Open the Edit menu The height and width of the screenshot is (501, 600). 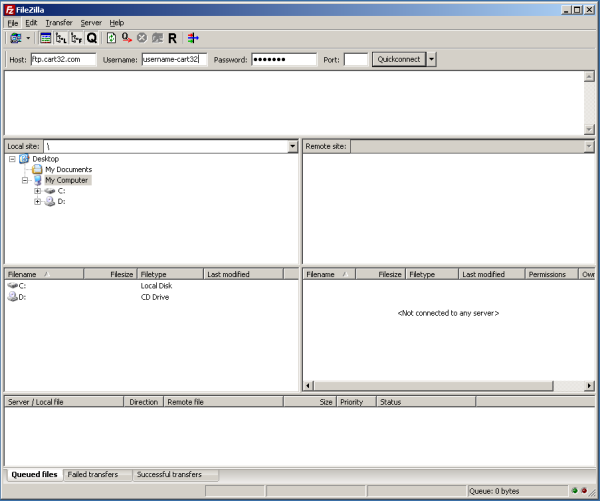(x=31, y=23)
